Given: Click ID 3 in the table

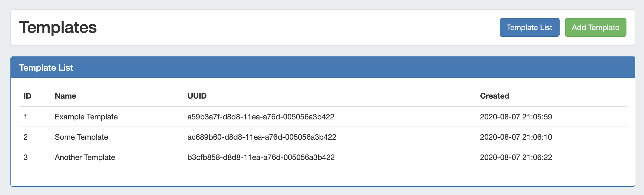Looking at the screenshot, I should (x=25, y=157).
